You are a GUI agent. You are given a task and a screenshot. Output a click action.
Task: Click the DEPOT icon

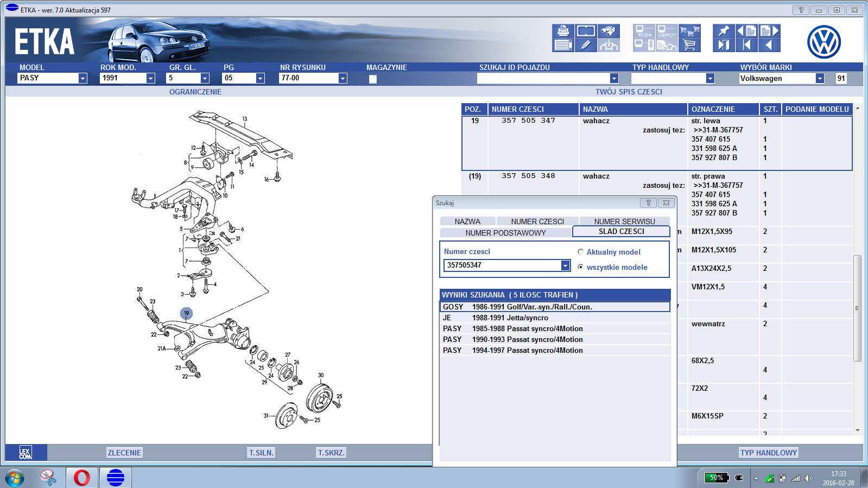point(667,31)
